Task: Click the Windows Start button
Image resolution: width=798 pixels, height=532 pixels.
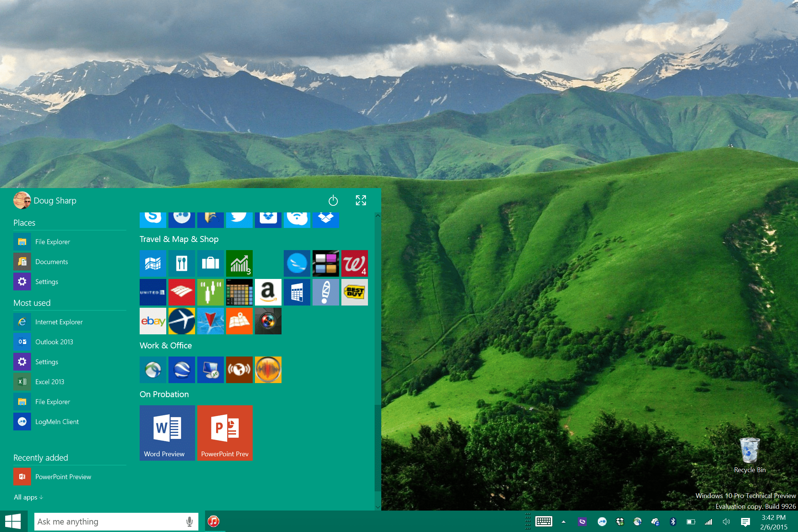Action: click(13, 521)
